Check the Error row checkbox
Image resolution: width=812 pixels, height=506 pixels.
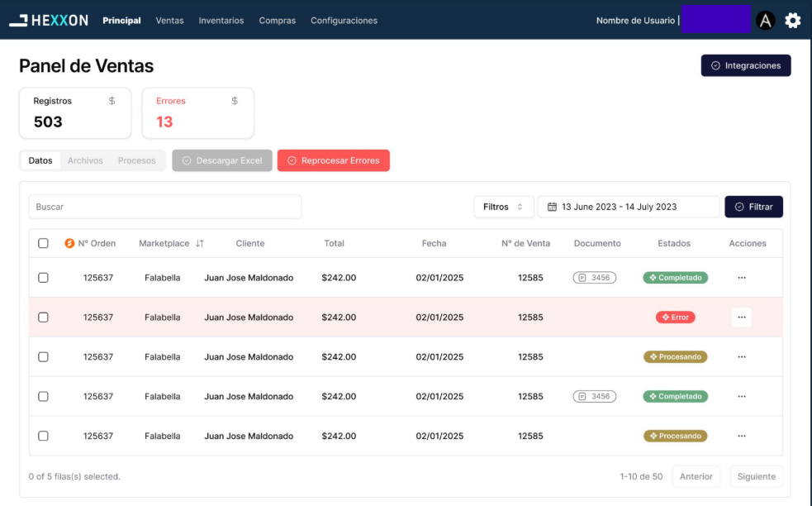click(x=44, y=317)
